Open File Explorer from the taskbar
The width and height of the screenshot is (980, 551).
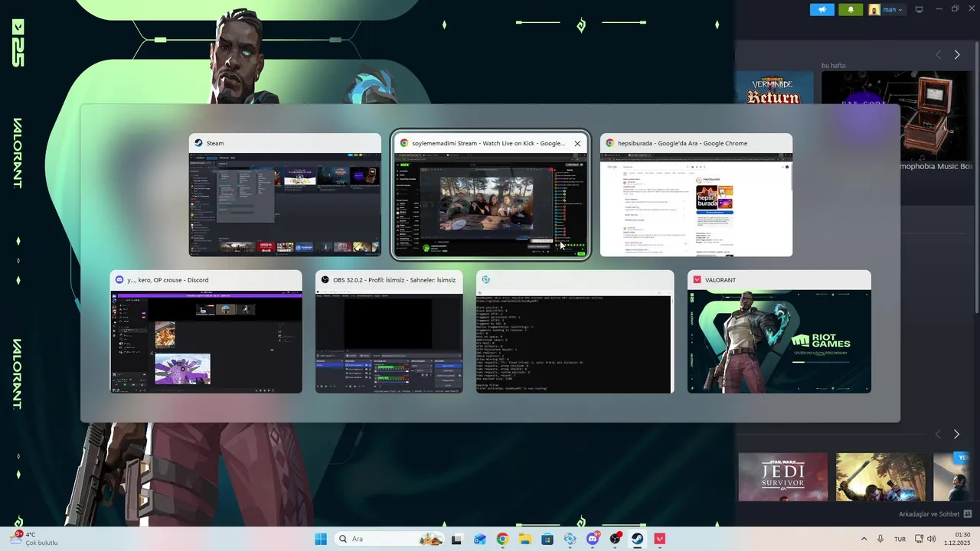tap(524, 539)
